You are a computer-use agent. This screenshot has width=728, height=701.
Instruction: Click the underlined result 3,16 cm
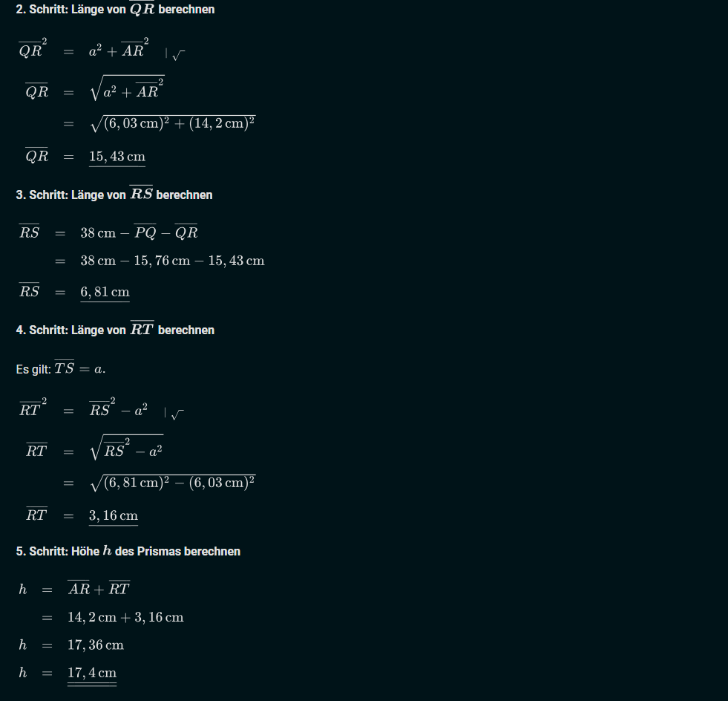pos(114,515)
